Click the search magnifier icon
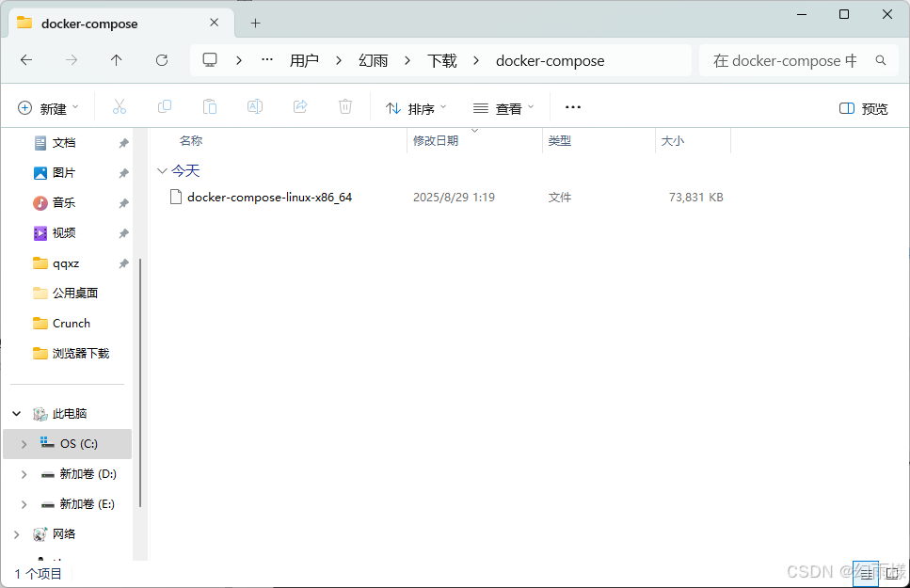This screenshot has height=588, width=910. click(x=881, y=60)
